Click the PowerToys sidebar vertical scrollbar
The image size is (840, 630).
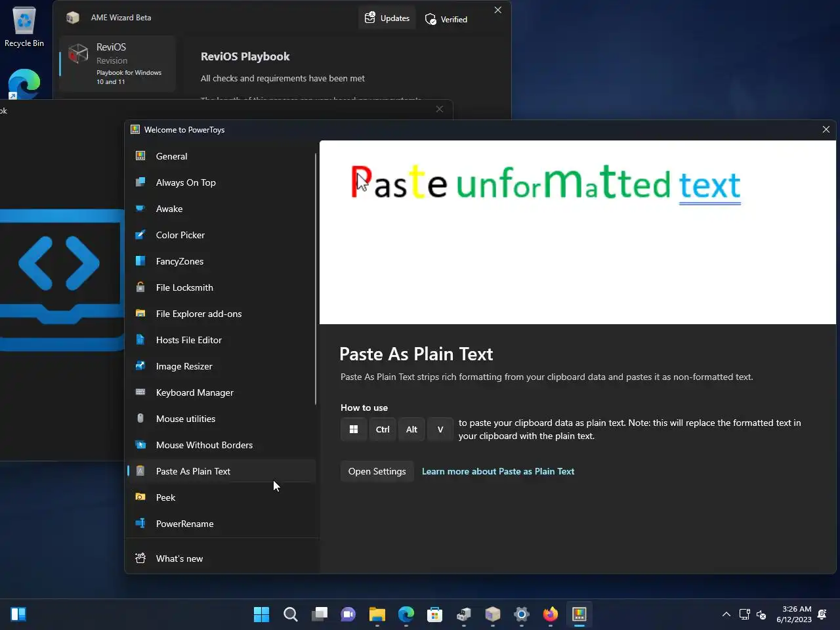coord(316,279)
